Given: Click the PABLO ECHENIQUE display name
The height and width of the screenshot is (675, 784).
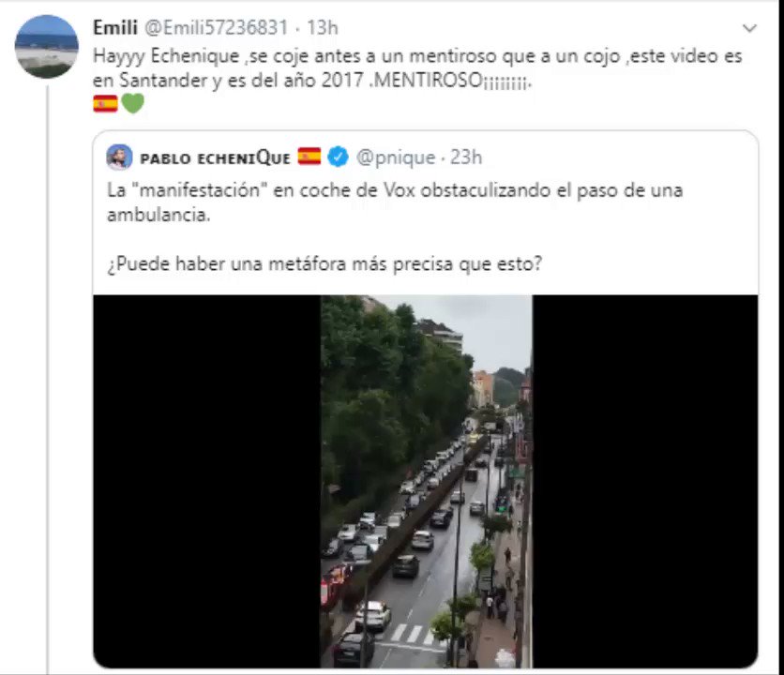Looking at the screenshot, I should point(215,158).
